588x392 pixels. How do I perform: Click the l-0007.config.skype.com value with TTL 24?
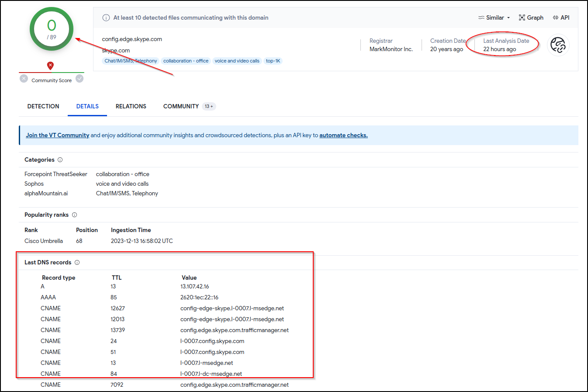point(212,341)
